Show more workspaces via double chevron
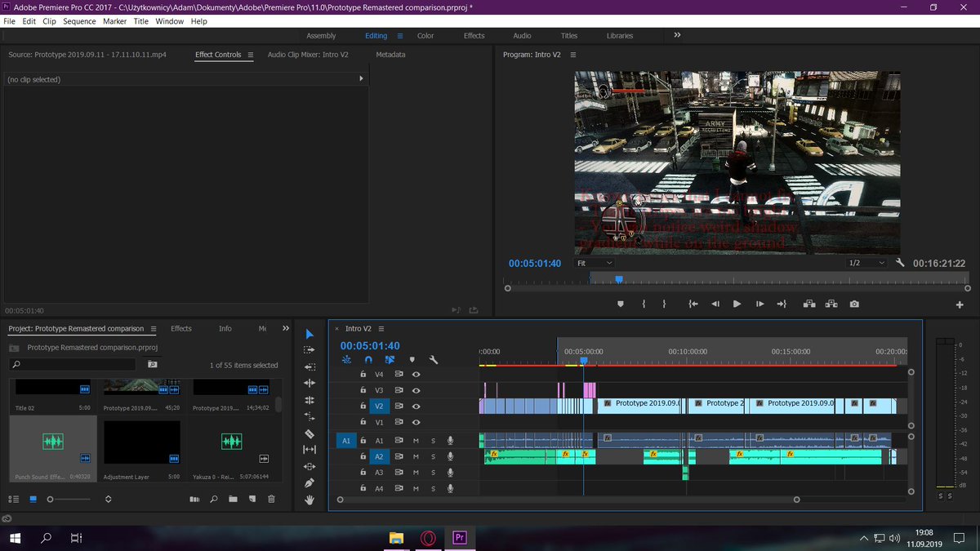980x551 pixels. click(x=677, y=35)
